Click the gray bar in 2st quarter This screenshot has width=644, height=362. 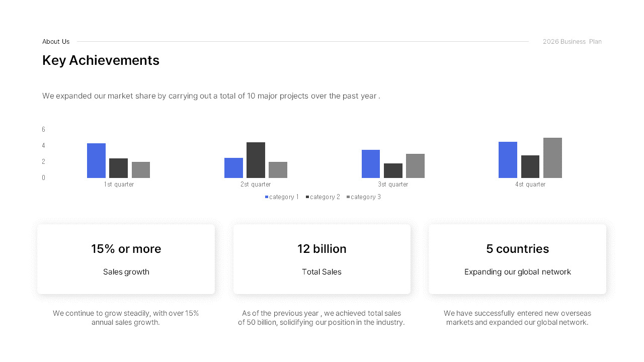coord(278,170)
